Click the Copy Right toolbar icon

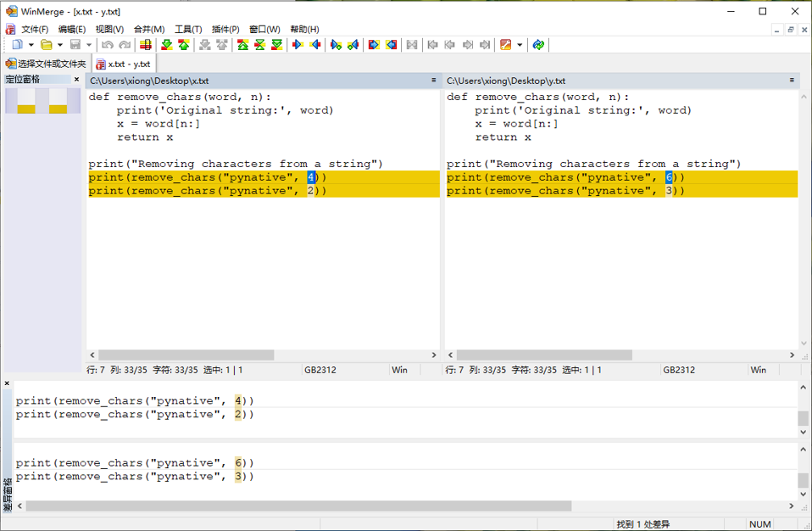298,45
